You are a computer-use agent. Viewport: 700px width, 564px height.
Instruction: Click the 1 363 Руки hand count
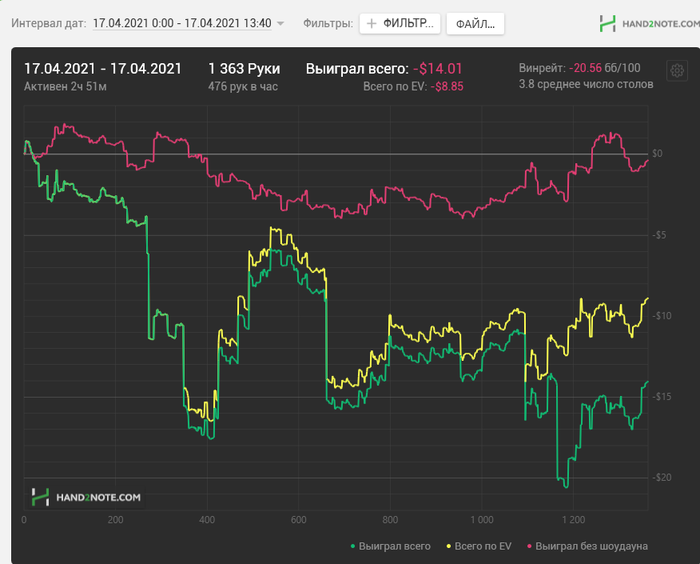[244, 69]
